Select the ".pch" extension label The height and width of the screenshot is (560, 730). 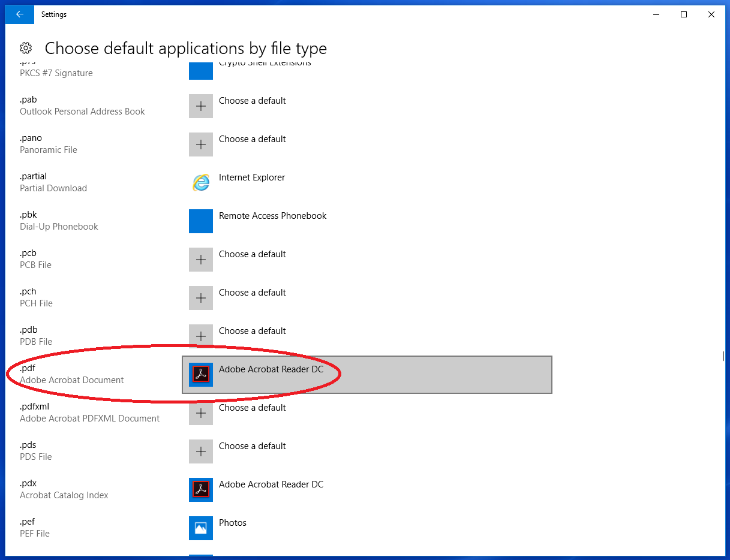point(28,291)
